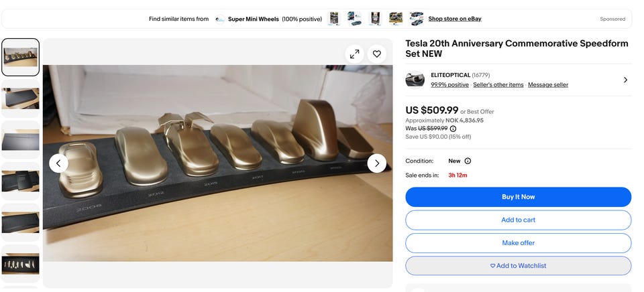Open the Super Mini Wheels store logo
The width and height of the screenshot is (644, 292).
tap(220, 19)
